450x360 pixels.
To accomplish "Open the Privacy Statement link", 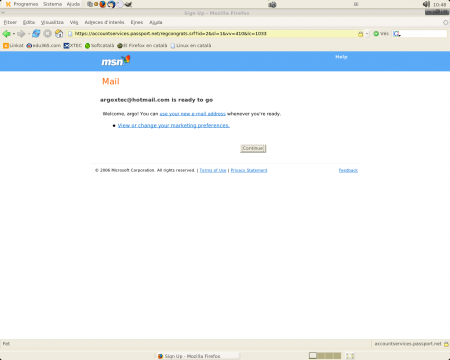I will [249, 170].
